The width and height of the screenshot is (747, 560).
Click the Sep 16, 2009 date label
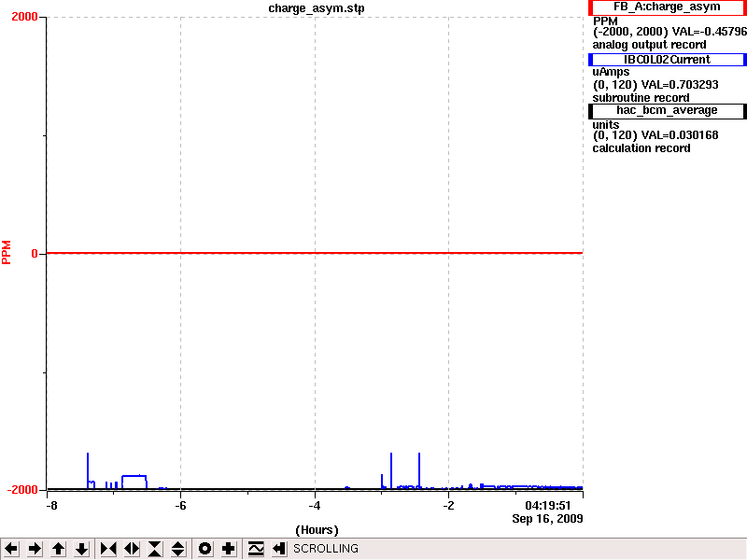pos(547,519)
